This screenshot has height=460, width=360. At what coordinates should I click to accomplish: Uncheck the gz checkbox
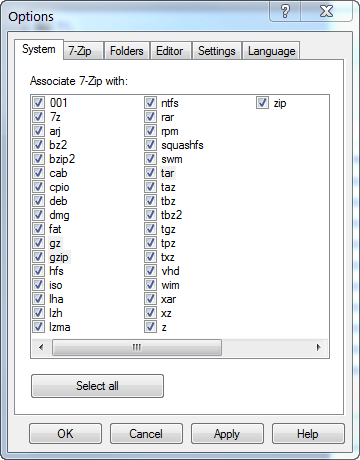(38, 243)
